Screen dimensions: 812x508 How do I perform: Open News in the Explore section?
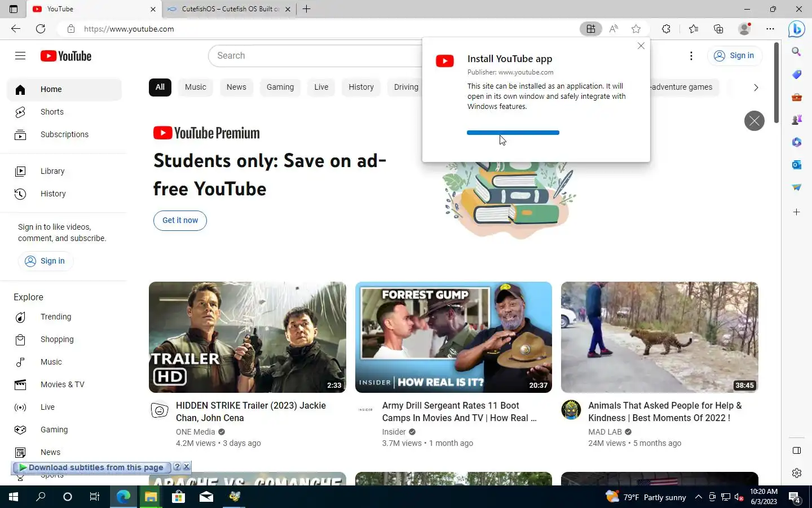coord(64,452)
